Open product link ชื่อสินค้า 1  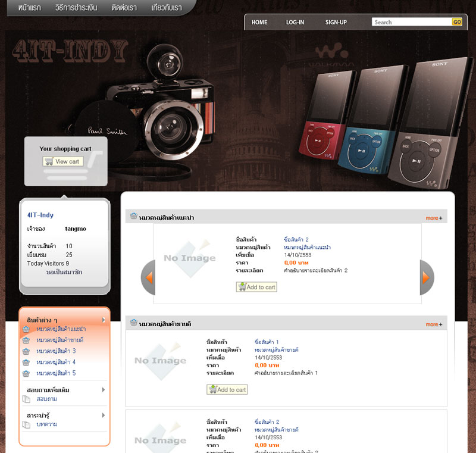267,342
